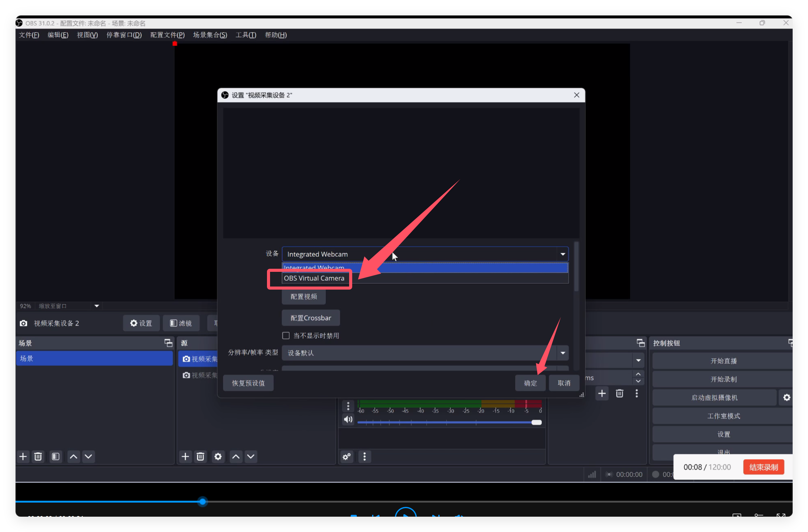Open 滤镜 filters button on source toolbar
Image resolution: width=808 pixels, height=532 pixels.
click(x=181, y=323)
